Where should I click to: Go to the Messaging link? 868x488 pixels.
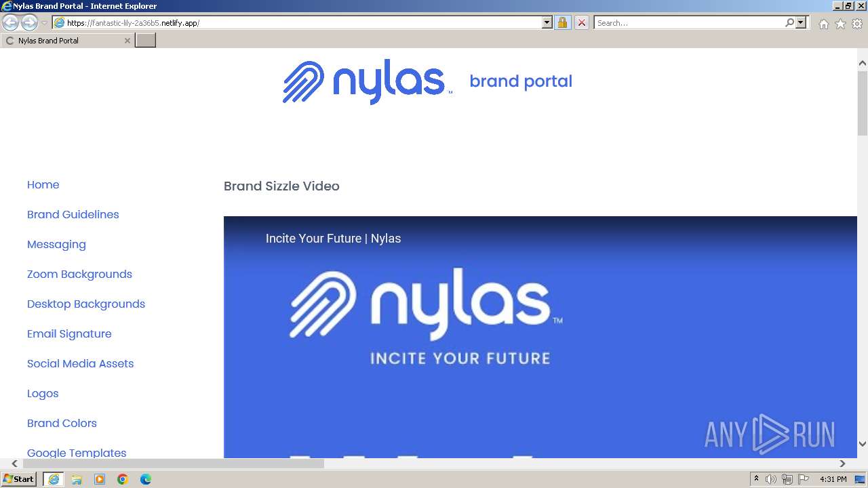56,245
